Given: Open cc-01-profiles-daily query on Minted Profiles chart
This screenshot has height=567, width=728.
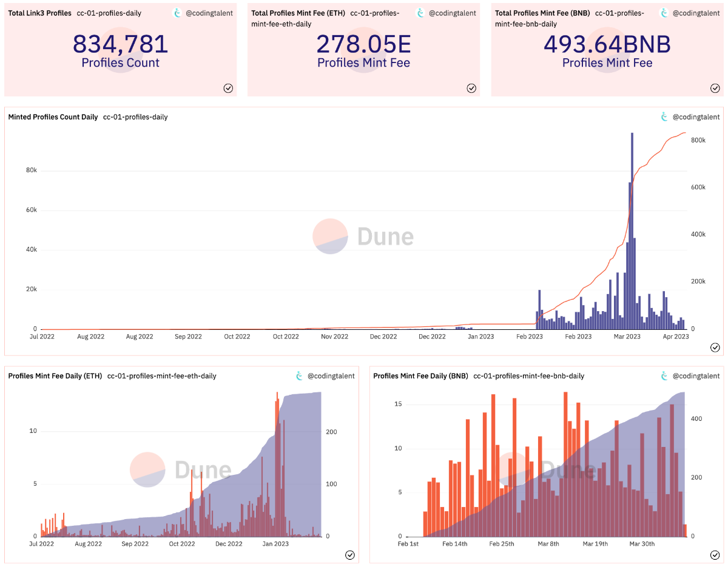Looking at the screenshot, I should tap(135, 117).
